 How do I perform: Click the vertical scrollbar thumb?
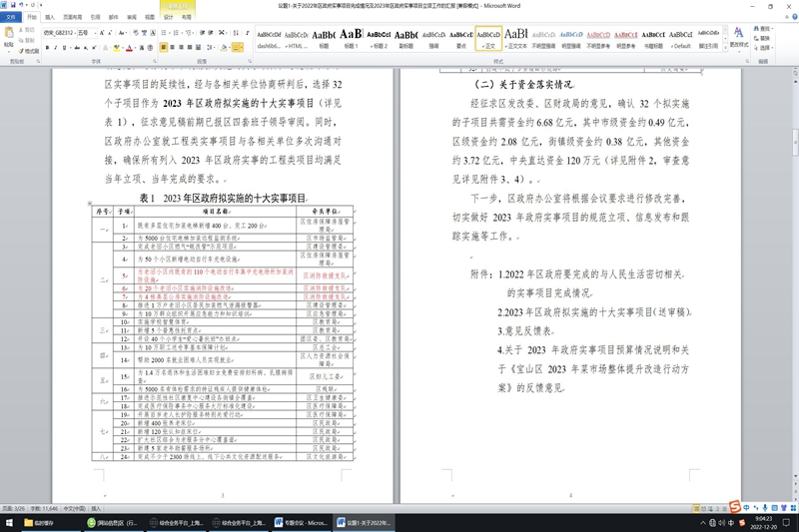(795, 142)
